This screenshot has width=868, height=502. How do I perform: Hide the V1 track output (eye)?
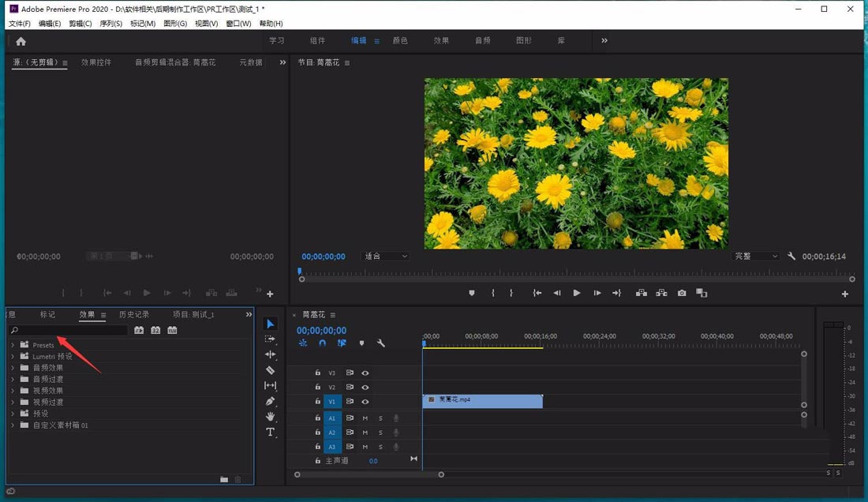coord(365,402)
